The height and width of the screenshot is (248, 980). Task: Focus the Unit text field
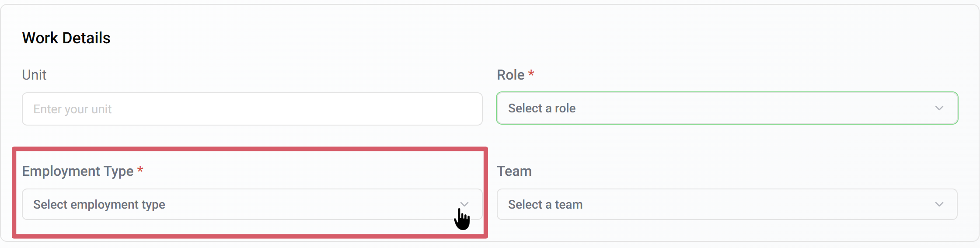(252, 109)
